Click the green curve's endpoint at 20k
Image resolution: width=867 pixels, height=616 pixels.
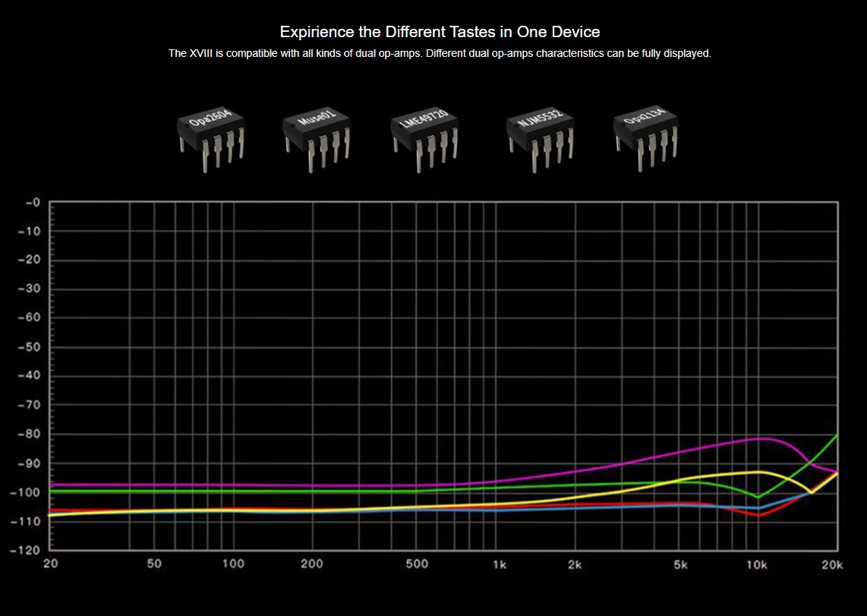[x=837, y=435]
